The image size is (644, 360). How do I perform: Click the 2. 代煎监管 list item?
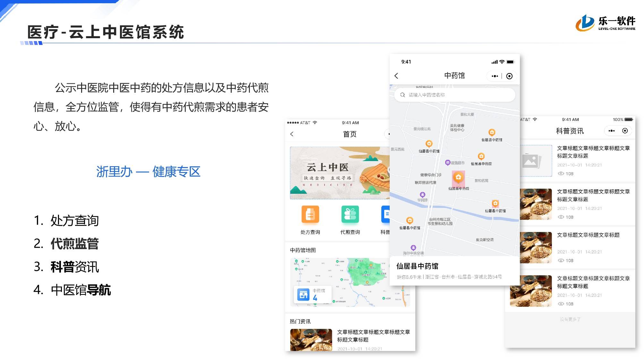click(x=66, y=244)
